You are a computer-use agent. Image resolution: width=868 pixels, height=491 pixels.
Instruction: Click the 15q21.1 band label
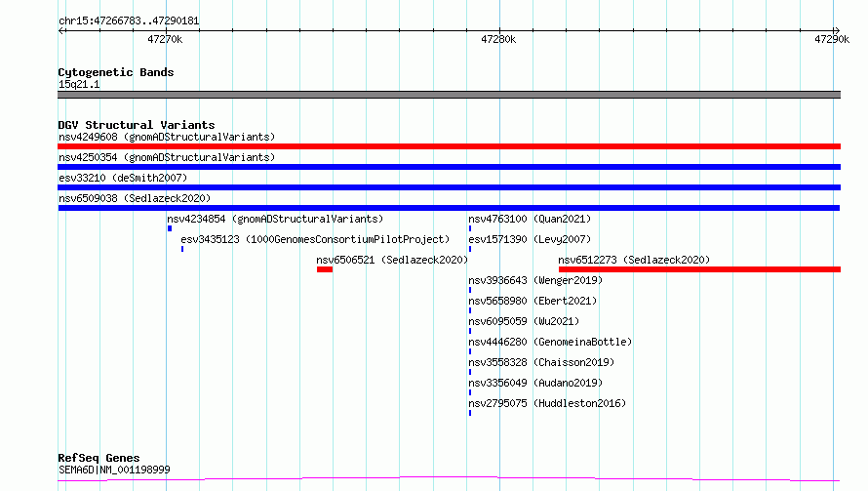point(79,84)
